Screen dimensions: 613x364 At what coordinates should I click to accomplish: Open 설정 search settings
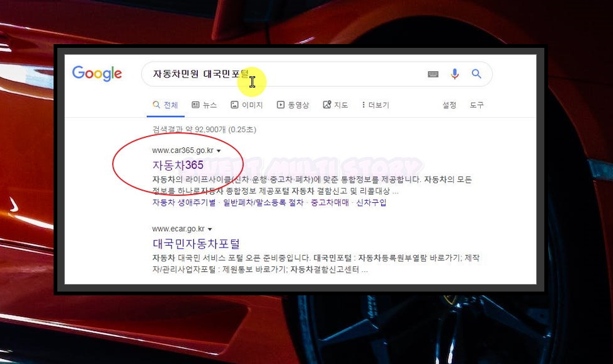click(449, 105)
